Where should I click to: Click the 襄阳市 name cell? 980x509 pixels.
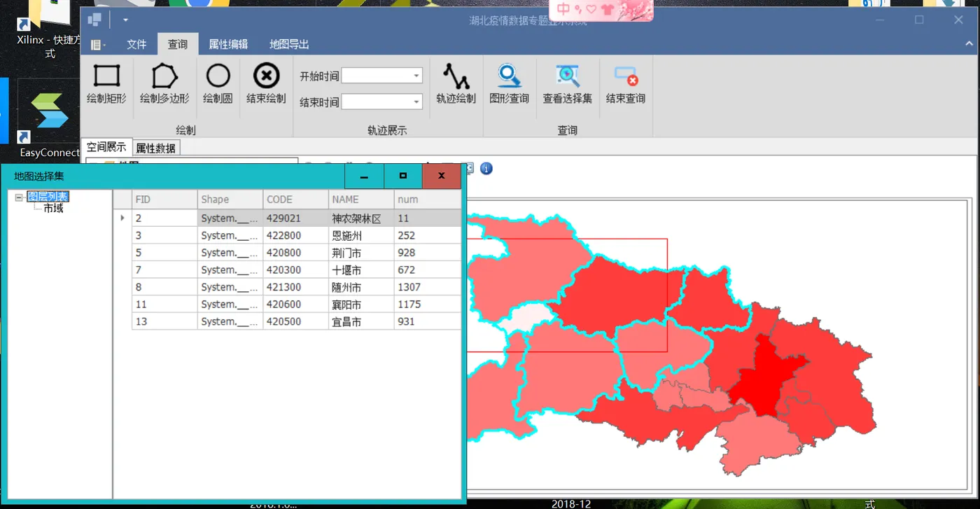coord(361,305)
